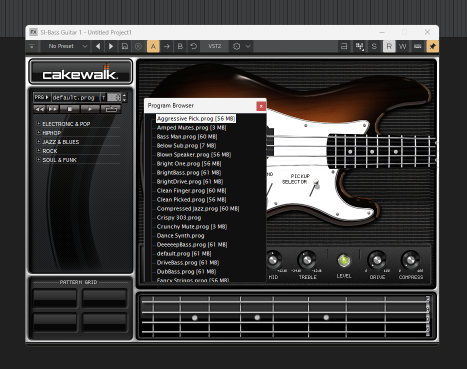Click the rewind pattern button
This screenshot has width=467, height=369.
pos(39,109)
